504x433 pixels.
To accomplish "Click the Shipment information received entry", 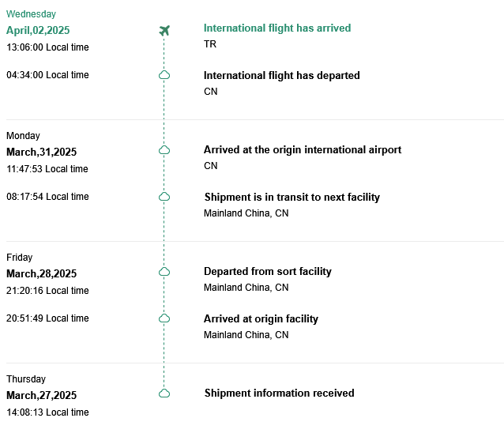I will click(x=279, y=393).
